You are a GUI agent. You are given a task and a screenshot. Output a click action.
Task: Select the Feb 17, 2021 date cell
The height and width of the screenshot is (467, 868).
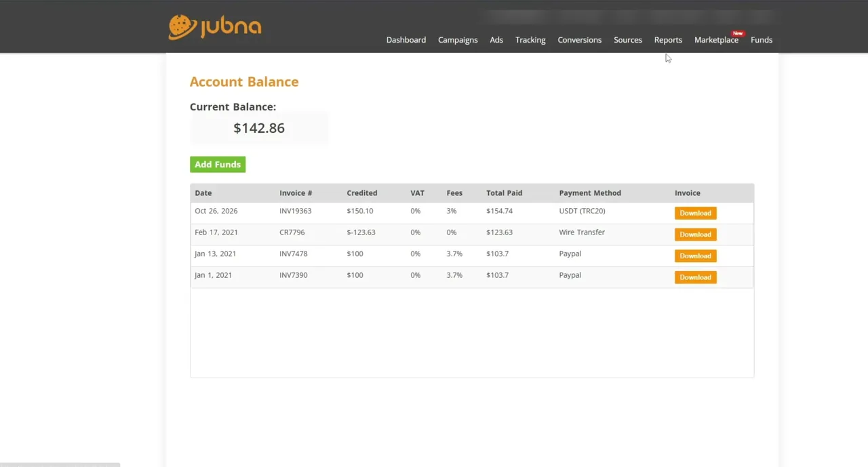click(216, 232)
